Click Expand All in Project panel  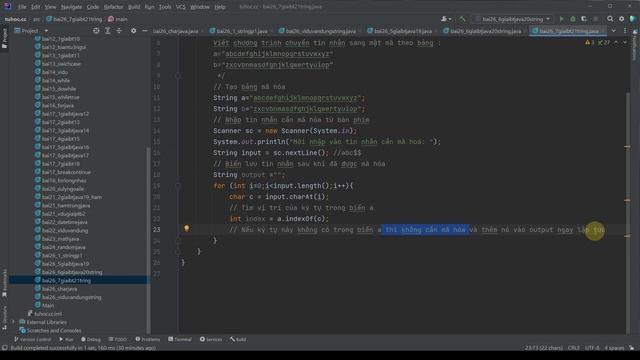[x=108, y=31]
